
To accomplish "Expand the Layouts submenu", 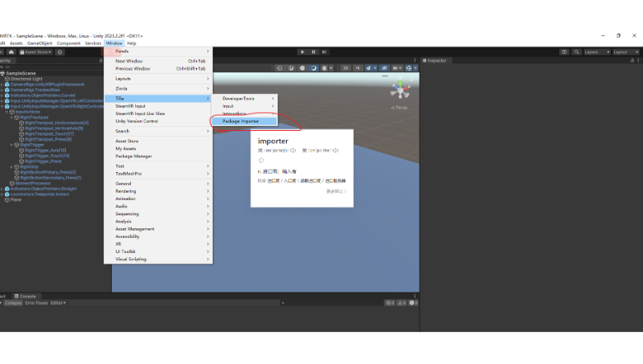I will pos(158,79).
